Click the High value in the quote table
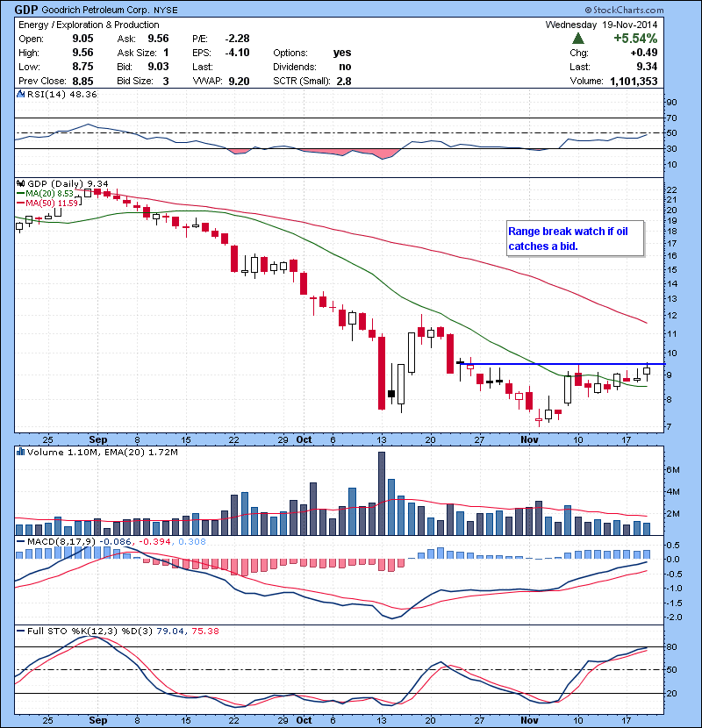This screenshot has height=728, width=702. pyautogui.click(x=82, y=53)
